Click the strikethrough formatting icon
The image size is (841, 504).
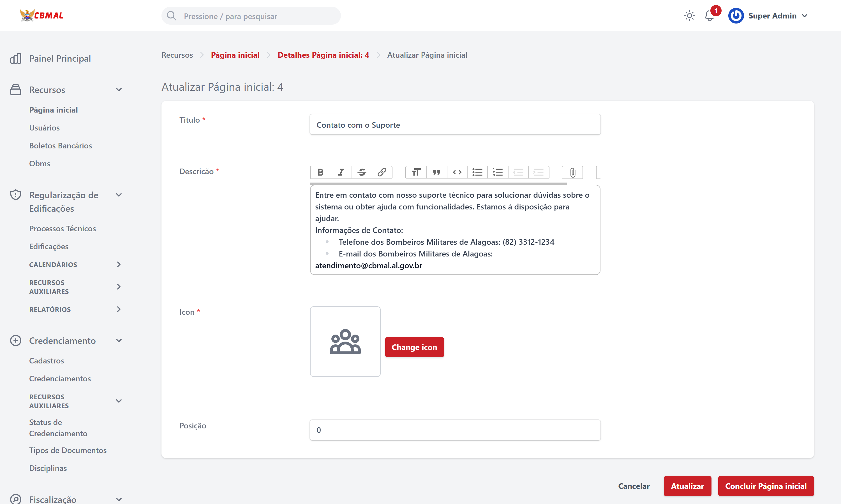(362, 172)
